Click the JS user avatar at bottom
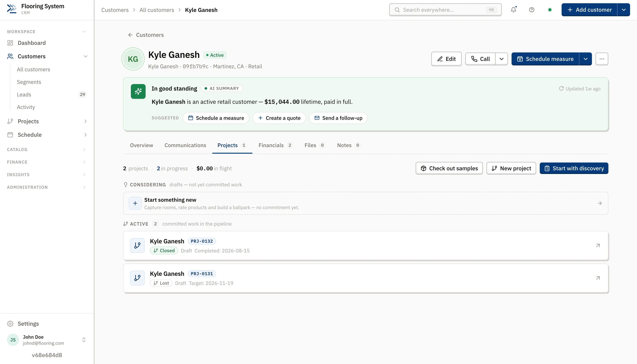The image size is (637, 364). [13, 340]
